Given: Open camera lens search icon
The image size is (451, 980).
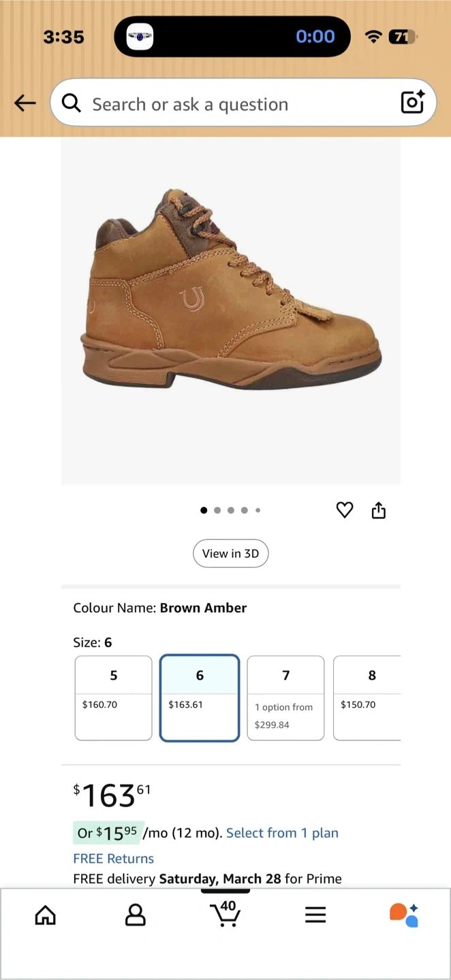Looking at the screenshot, I should (412, 102).
